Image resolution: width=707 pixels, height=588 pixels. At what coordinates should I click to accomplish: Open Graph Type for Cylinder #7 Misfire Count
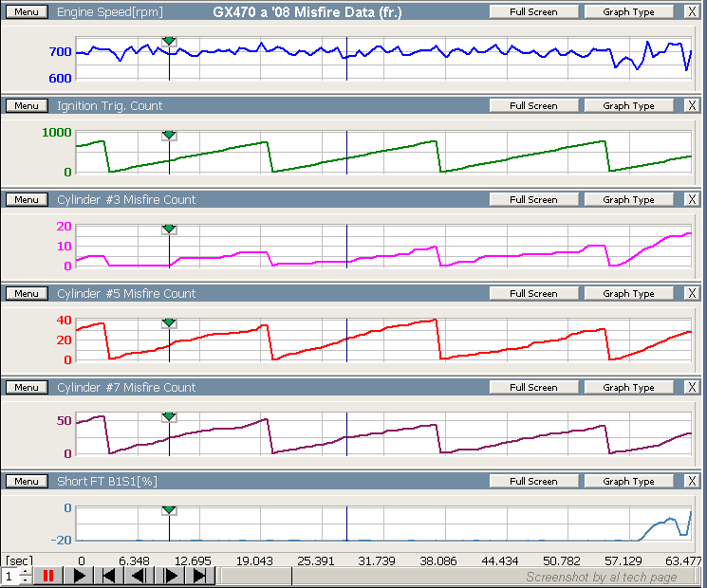pyautogui.click(x=628, y=388)
